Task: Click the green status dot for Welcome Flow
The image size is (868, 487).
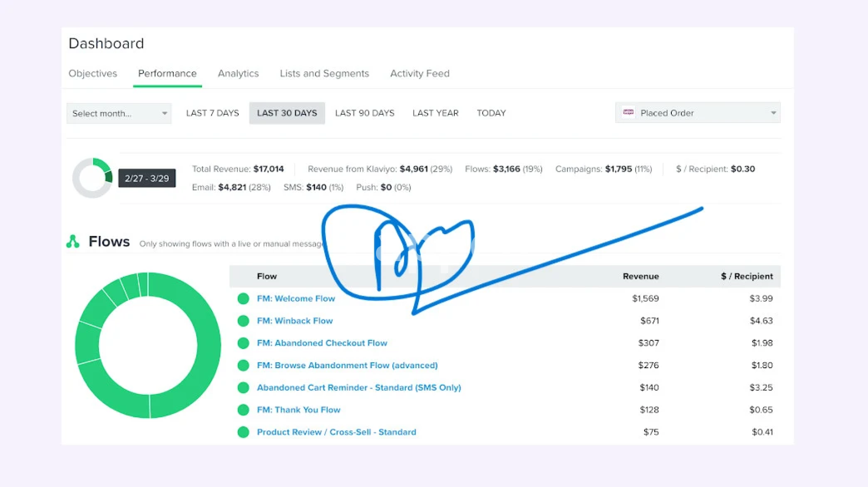Action: pos(243,299)
